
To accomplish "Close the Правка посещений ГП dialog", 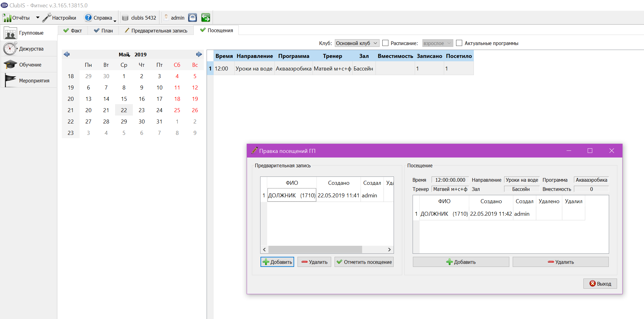I will [612, 150].
